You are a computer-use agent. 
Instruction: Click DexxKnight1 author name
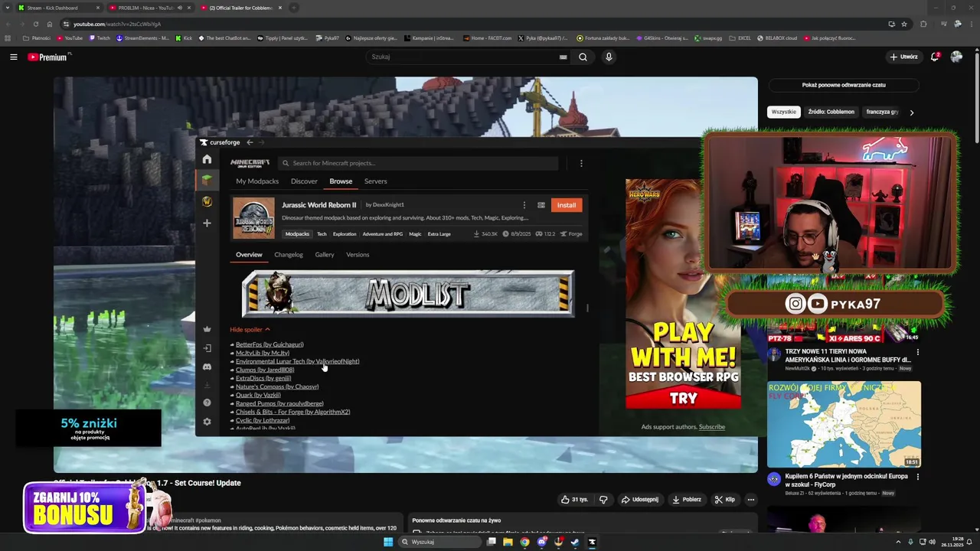tap(388, 205)
